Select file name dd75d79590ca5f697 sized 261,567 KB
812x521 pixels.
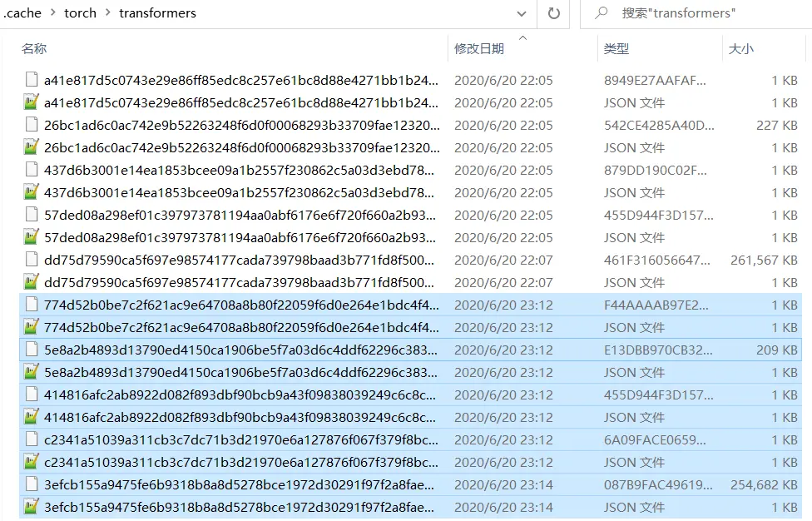tap(240, 260)
